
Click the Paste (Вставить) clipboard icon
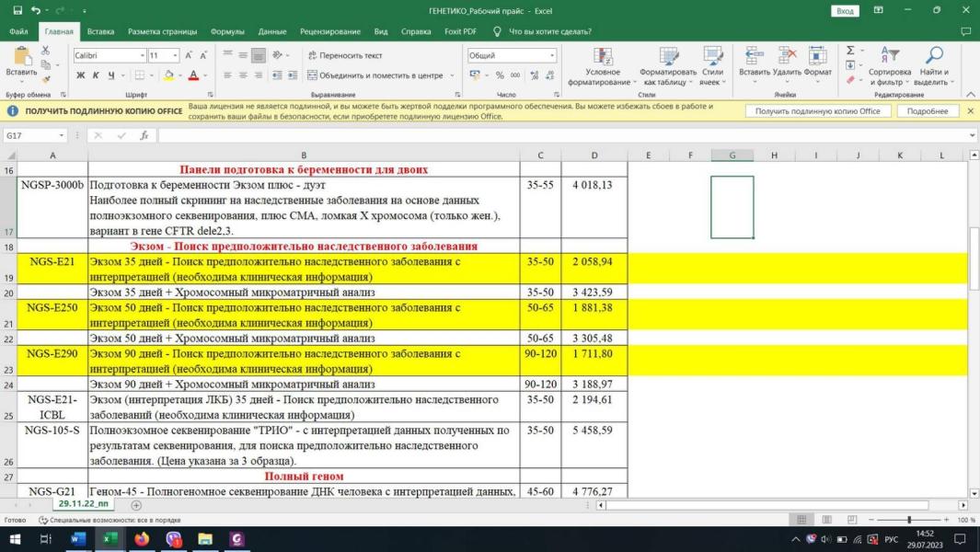click(x=21, y=57)
